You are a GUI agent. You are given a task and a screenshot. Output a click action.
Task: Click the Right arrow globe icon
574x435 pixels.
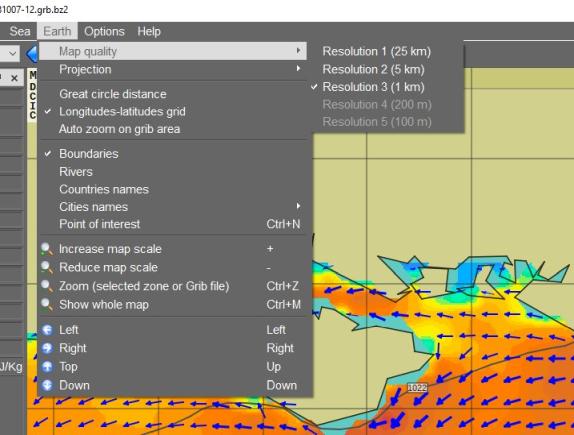[47, 348]
